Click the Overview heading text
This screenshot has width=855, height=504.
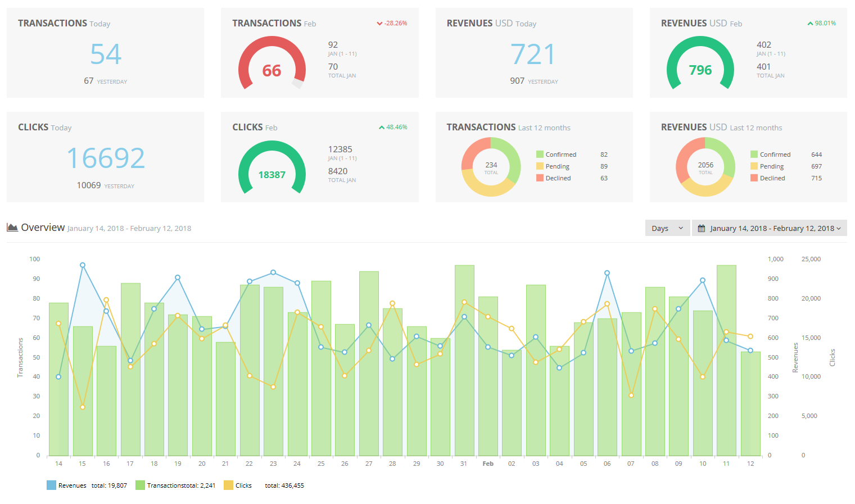click(43, 228)
